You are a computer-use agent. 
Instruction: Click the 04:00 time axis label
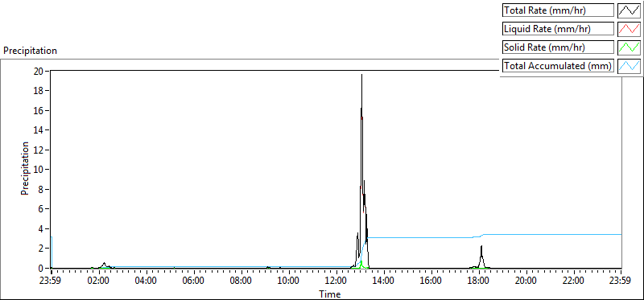[x=146, y=282]
